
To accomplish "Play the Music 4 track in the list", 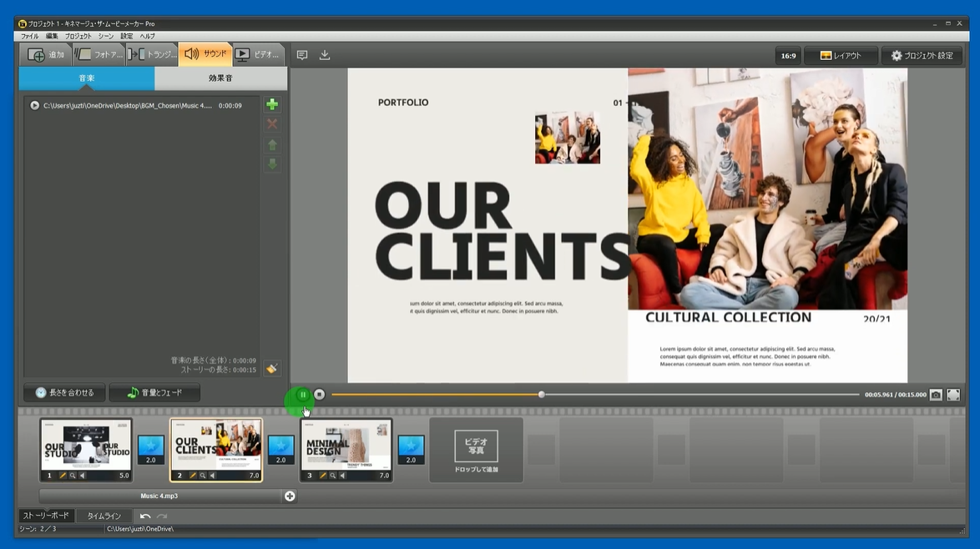I will (34, 105).
